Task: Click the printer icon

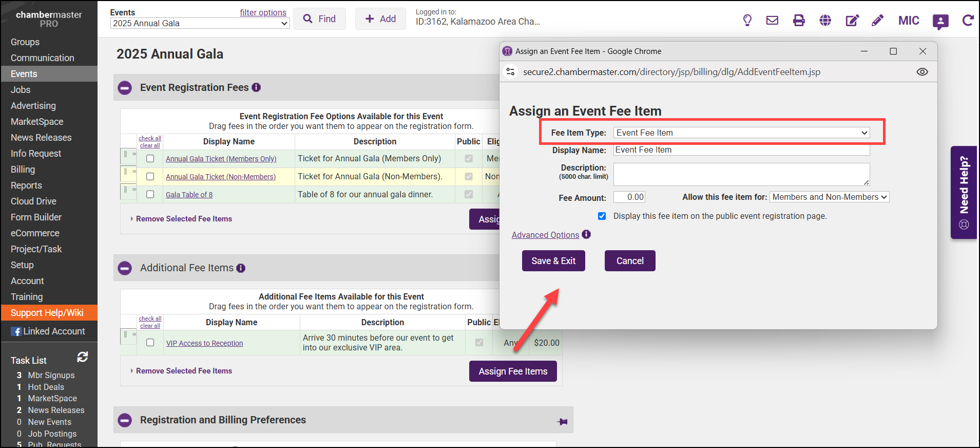Action: point(799,21)
